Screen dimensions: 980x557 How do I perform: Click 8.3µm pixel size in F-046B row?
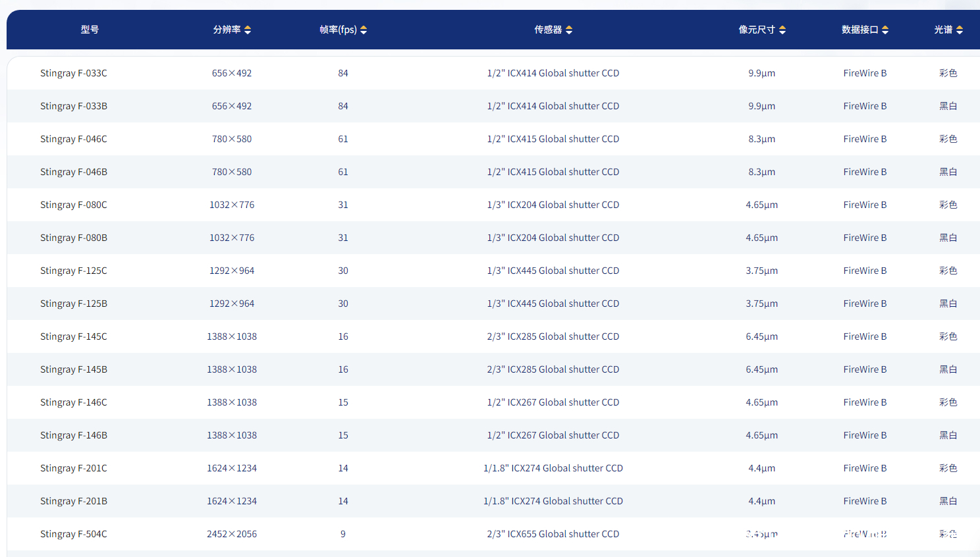tap(762, 172)
